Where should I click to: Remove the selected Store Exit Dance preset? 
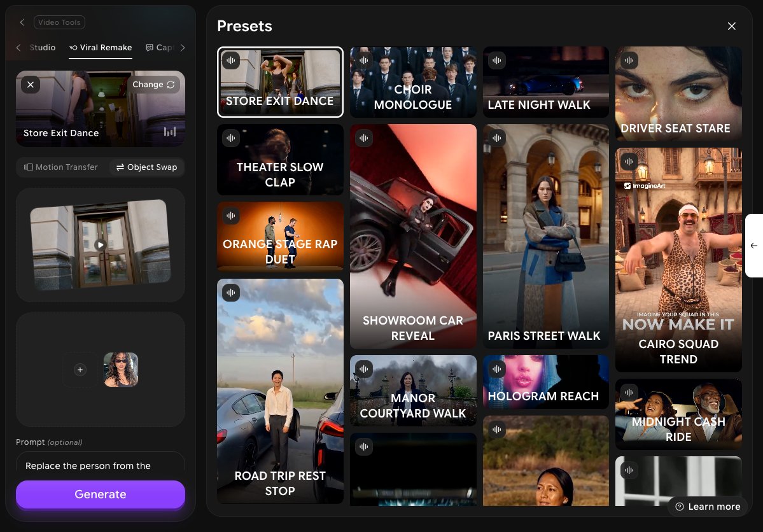coord(31,85)
